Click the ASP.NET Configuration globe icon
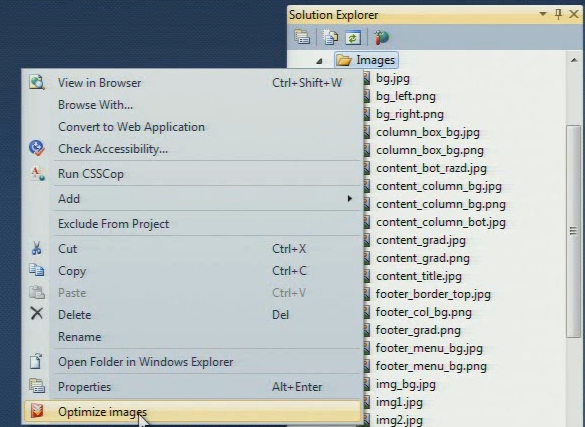The image size is (585, 427). [x=381, y=37]
